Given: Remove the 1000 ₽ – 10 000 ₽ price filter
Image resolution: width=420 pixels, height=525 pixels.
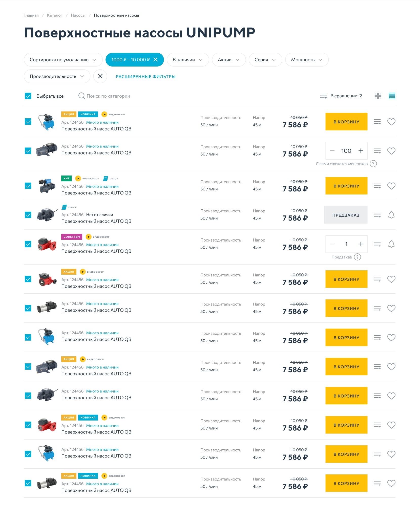Looking at the screenshot, I should pyautogui.click(x=156, y=60).
